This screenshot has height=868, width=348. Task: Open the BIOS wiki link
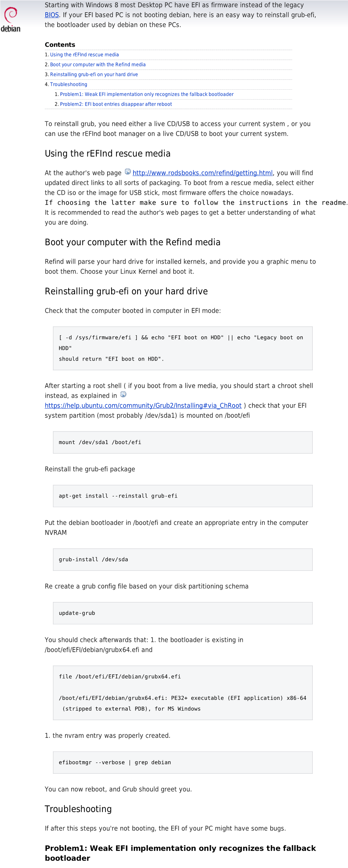click(52, 15)
